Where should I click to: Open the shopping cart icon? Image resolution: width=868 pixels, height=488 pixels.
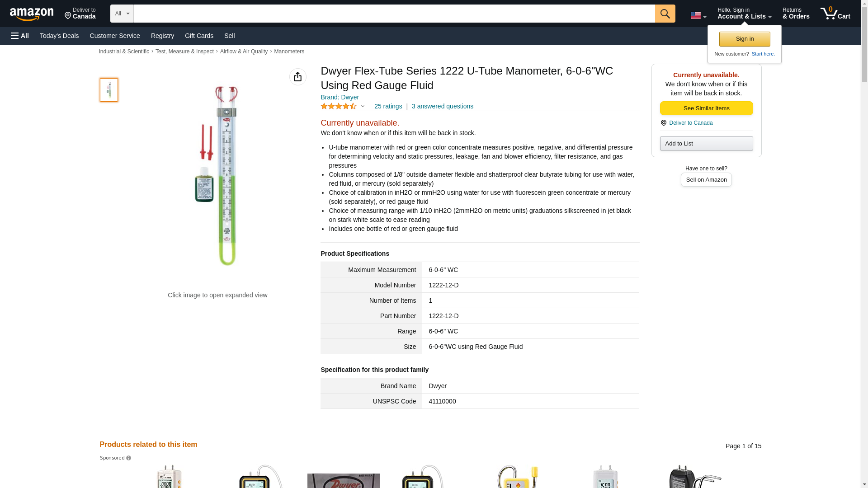tap(835, 14)
